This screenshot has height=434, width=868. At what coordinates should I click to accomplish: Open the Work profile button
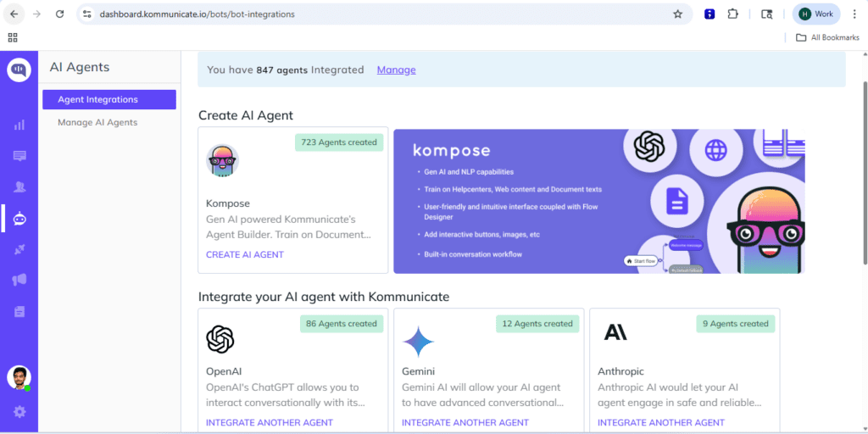[x=816, y=14]
